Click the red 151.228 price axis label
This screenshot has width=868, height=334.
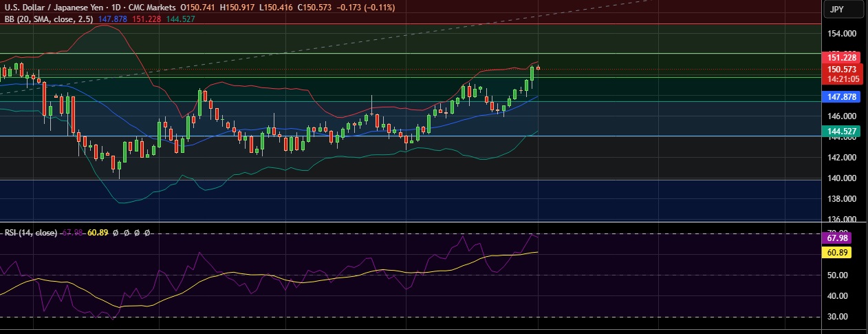point(841,58)
